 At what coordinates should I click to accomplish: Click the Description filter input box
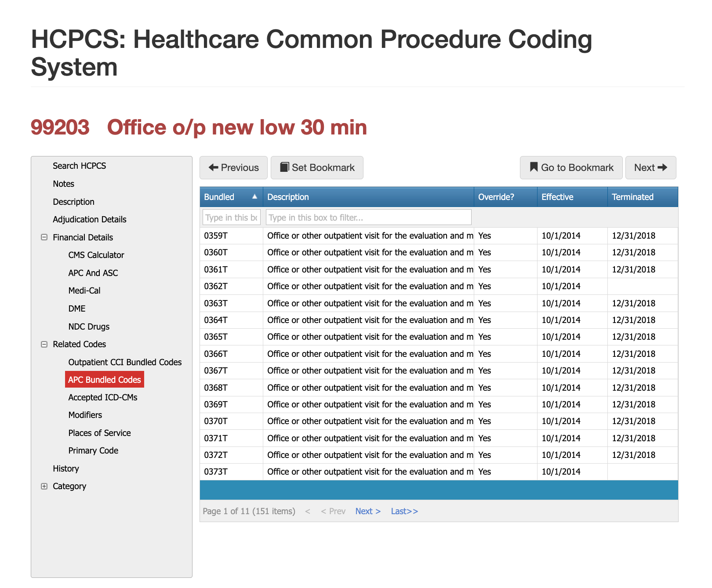click(368, 217)
